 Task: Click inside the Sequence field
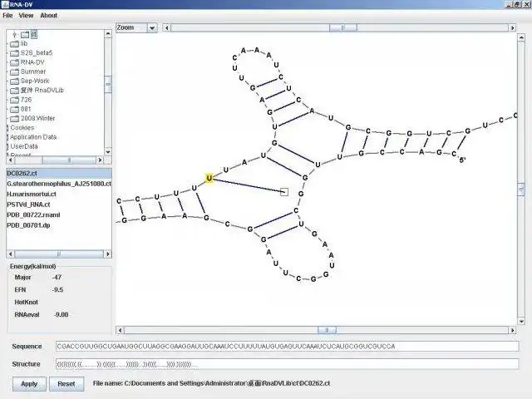[x=287, y=347]
